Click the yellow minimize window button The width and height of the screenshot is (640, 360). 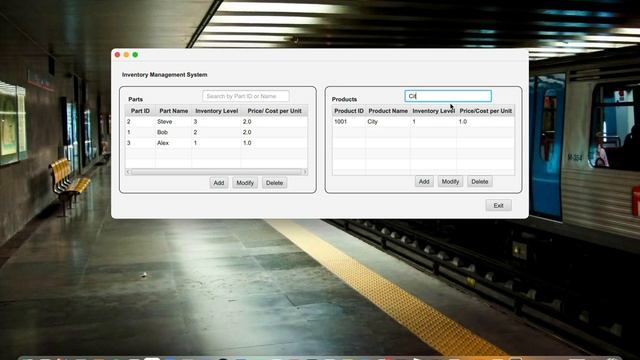127,55
